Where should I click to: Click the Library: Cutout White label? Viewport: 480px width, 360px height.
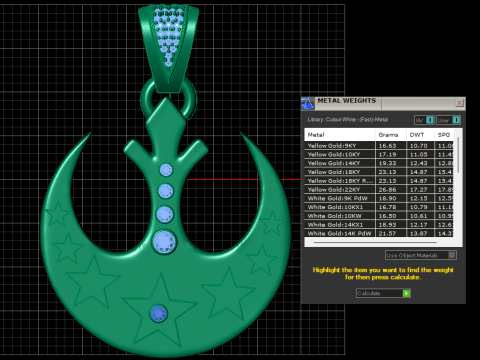[348, 119]
